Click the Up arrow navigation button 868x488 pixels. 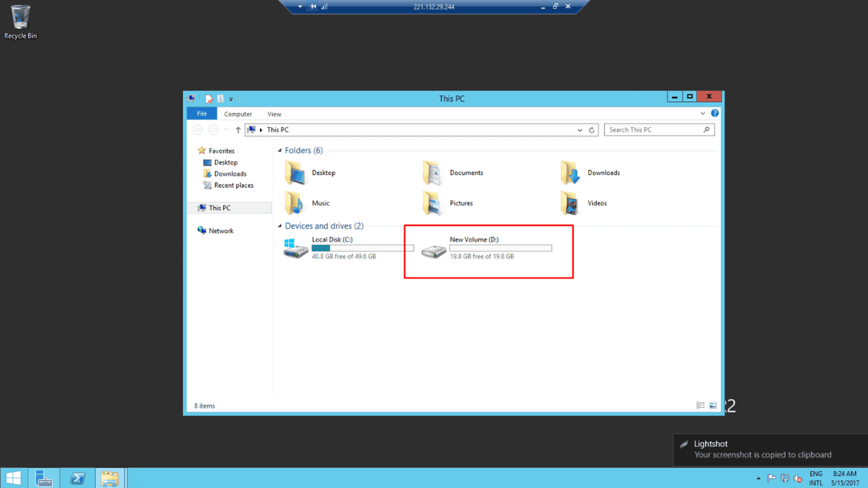point(238,130)
